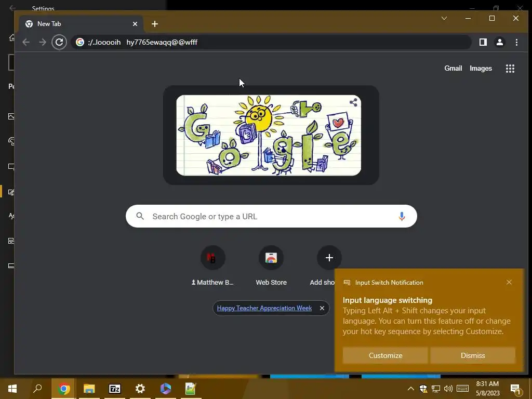
Task: Click the Chrome taskbar icon
Action: click(63, 389)
